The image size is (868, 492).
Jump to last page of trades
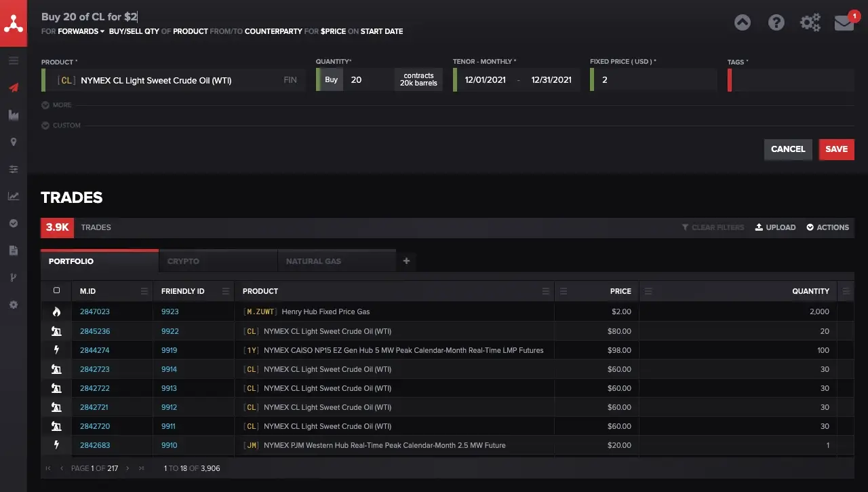141,468
